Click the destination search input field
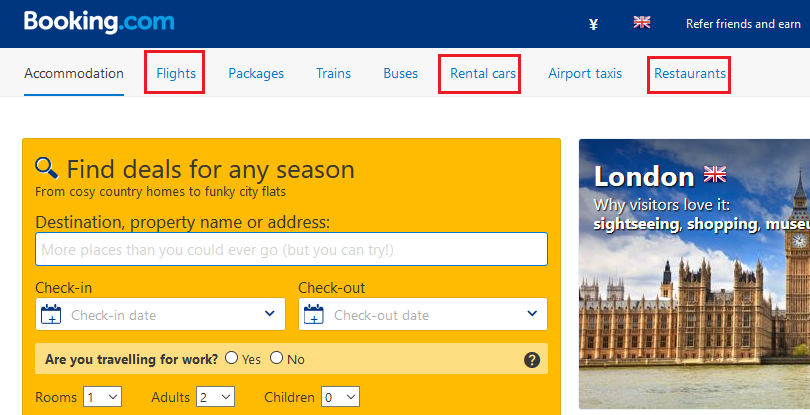Image resolution: width=810 pixels, height=415 pixels. (291, 249)
